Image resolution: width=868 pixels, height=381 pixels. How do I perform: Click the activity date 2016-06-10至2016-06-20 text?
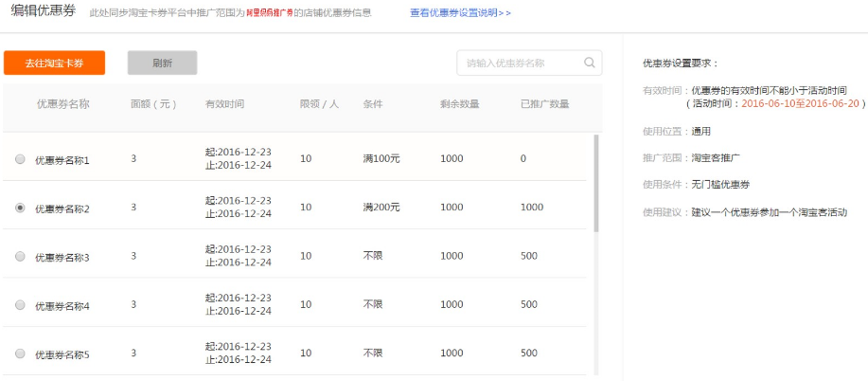801,103
